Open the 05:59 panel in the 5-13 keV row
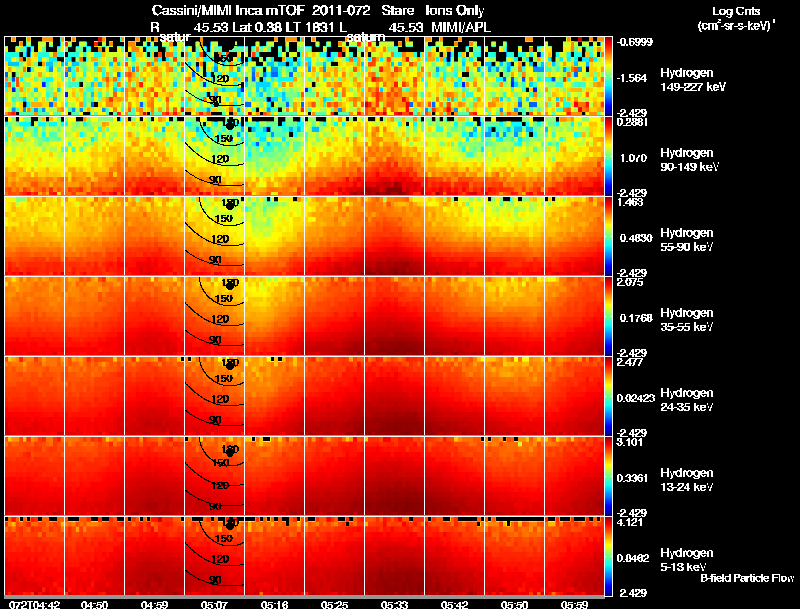The width and height of the screenshot is (800, 609). [x=574, y=556]
